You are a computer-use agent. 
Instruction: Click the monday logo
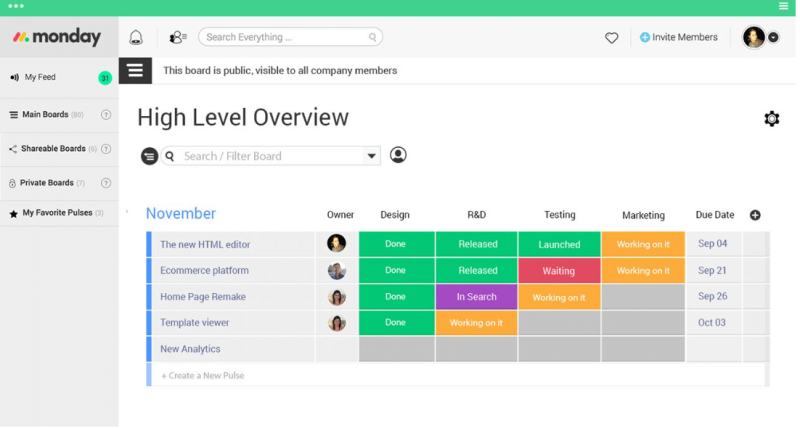(57, 37)
